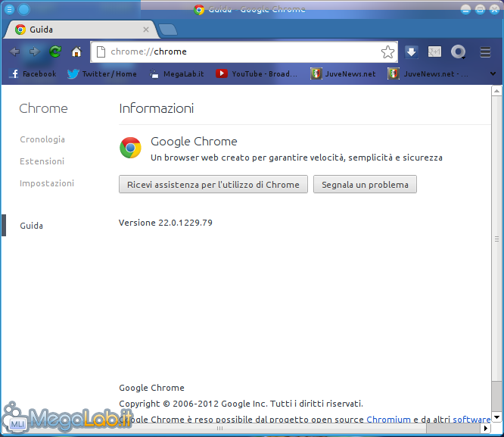The height and width of the screenshot is (437, 504).
Task: Open second JuveNews.net - ... bookmark
Action: (428, 74)
